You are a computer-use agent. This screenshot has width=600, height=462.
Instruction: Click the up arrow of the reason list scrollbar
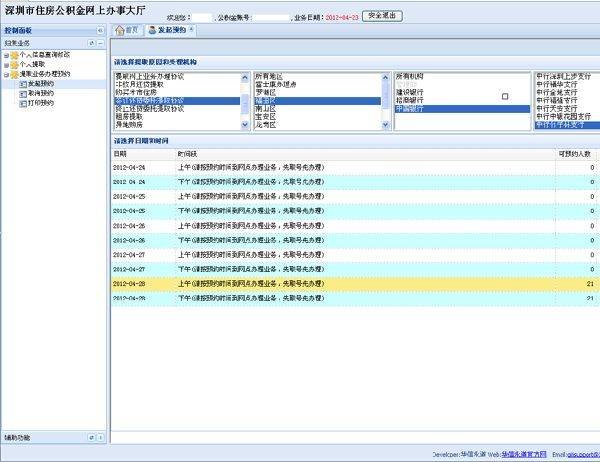click(x=245, y=78)
